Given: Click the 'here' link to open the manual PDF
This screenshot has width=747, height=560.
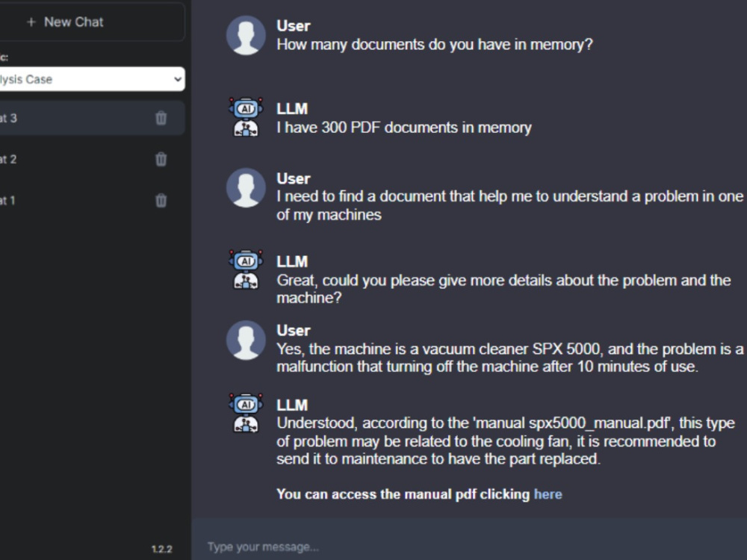Looking at the screenshot, I should click(548, 494).
